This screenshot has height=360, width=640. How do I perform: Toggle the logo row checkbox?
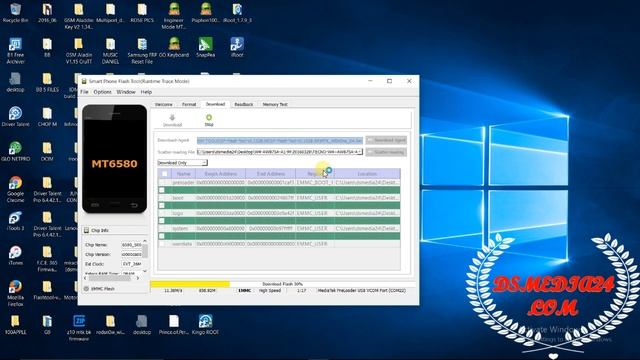pos(162,213)
